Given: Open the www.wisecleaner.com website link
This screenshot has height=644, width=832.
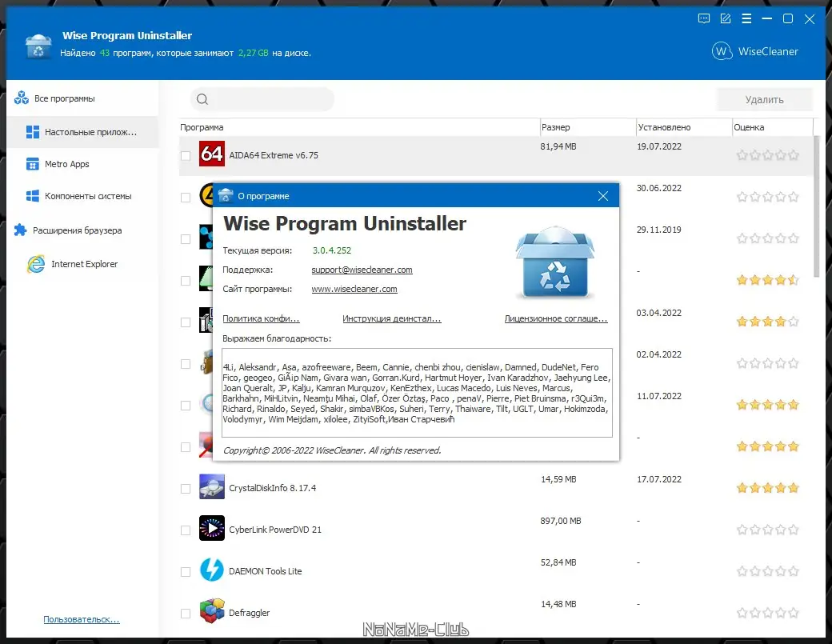Looking at the screenshot, I should tap(354, 289).
